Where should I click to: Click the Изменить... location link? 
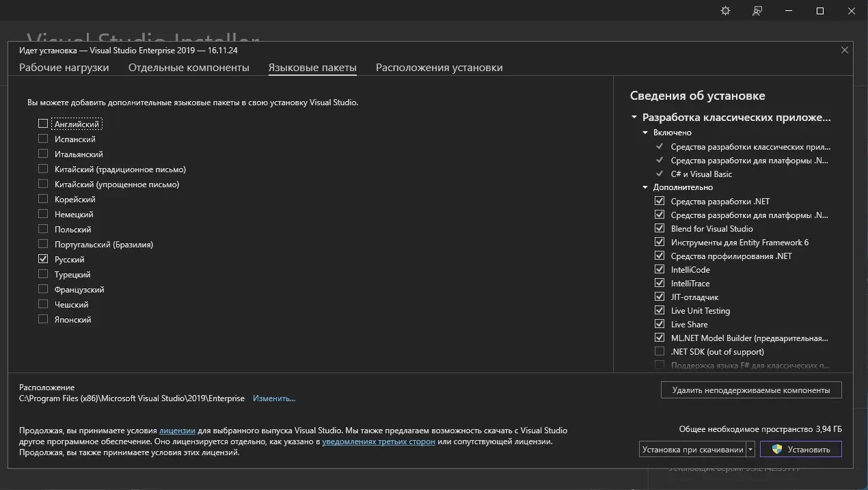pyautogui.click(x=274, y=398)
